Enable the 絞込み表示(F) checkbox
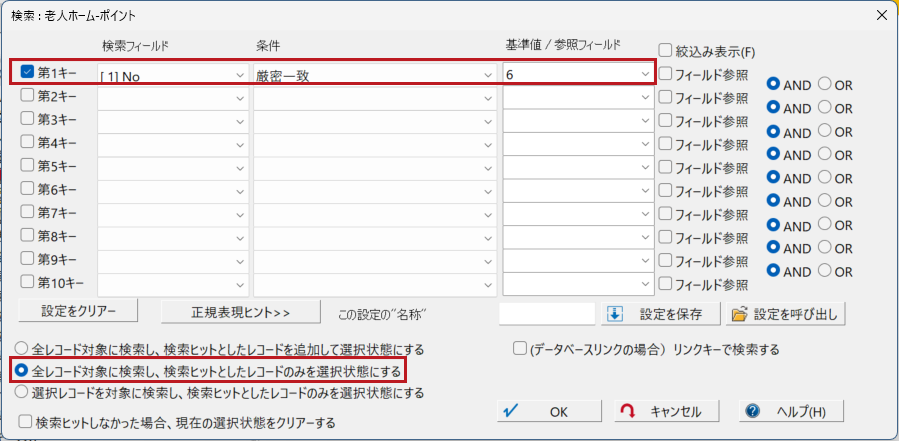The image size is (899, 441). point(666,50)
